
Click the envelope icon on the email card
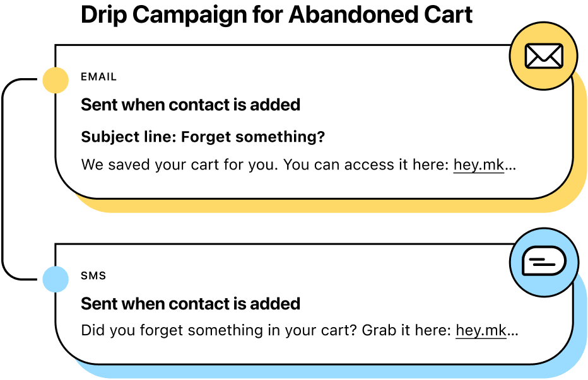[x=543, y=57]
